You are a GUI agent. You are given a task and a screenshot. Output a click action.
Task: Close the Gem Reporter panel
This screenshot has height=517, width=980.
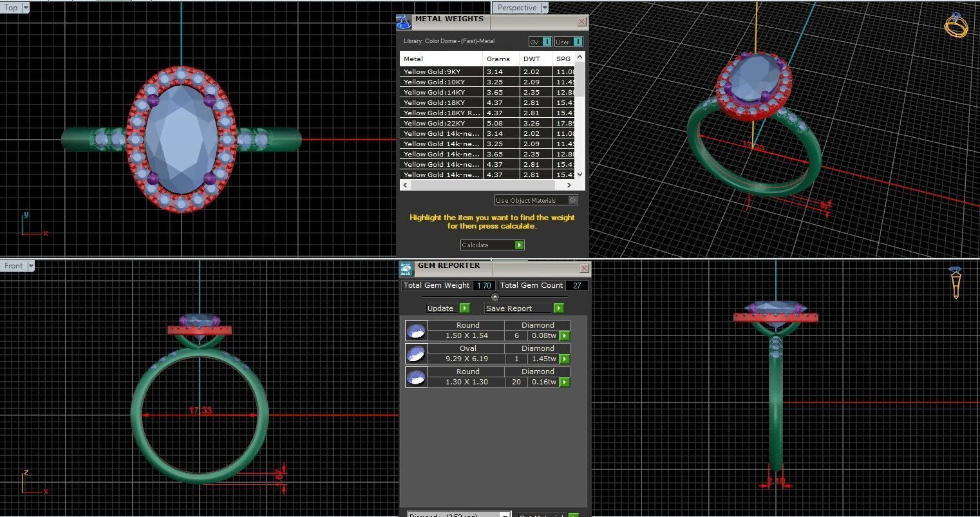pyautogui.click(x=584, y=268)
